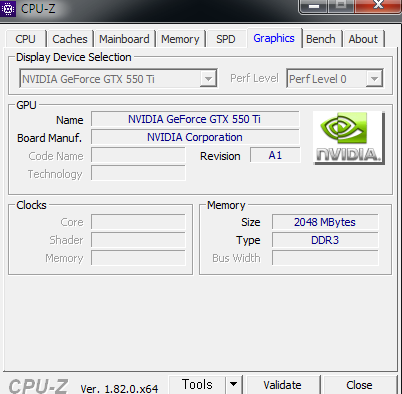Screen dimensions: 402x394
Task: Click the Validate button
Action: click(282, 385)
